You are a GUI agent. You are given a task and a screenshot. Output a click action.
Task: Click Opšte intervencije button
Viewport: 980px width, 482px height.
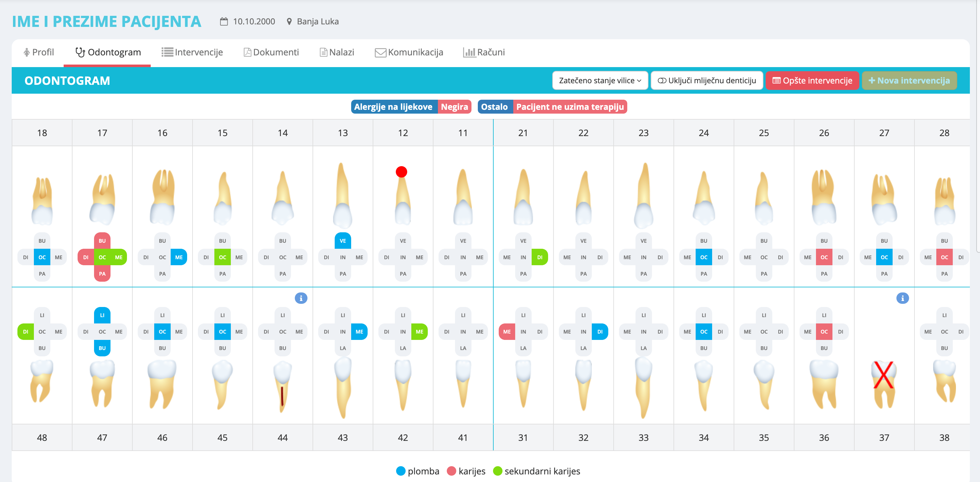[x=812, y=81]
